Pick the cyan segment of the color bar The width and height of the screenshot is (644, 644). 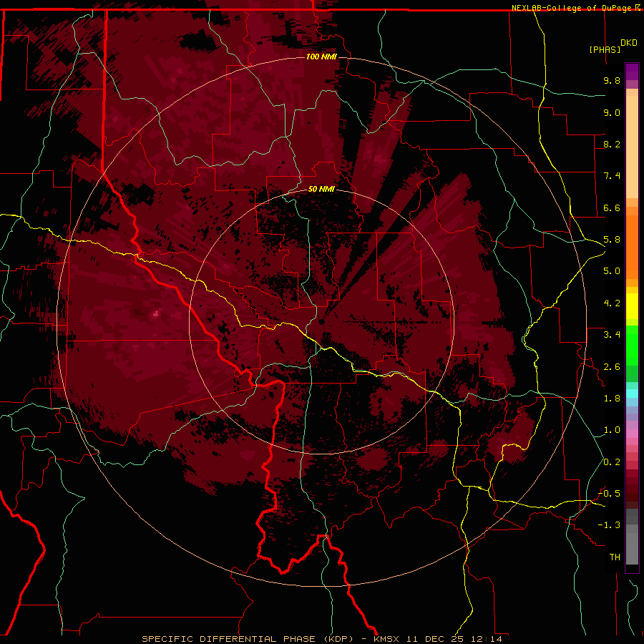[632, 394]
